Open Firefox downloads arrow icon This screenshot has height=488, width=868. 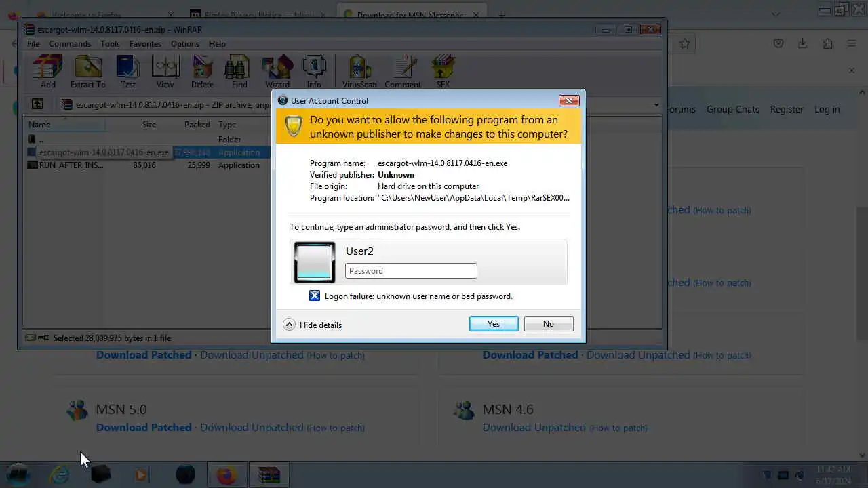pos(802,43)
